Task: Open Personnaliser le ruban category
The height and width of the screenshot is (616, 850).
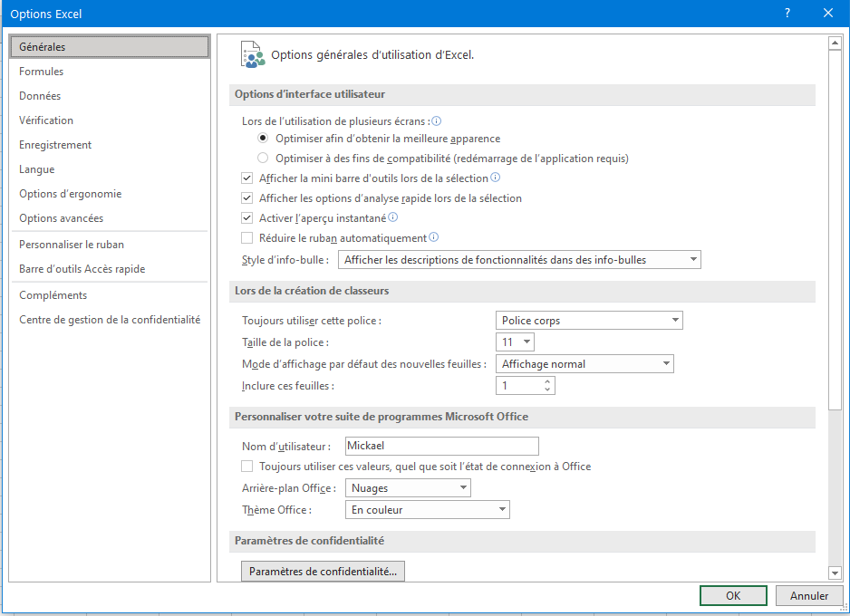Action: pyautogui.click(x=110, y=245)
